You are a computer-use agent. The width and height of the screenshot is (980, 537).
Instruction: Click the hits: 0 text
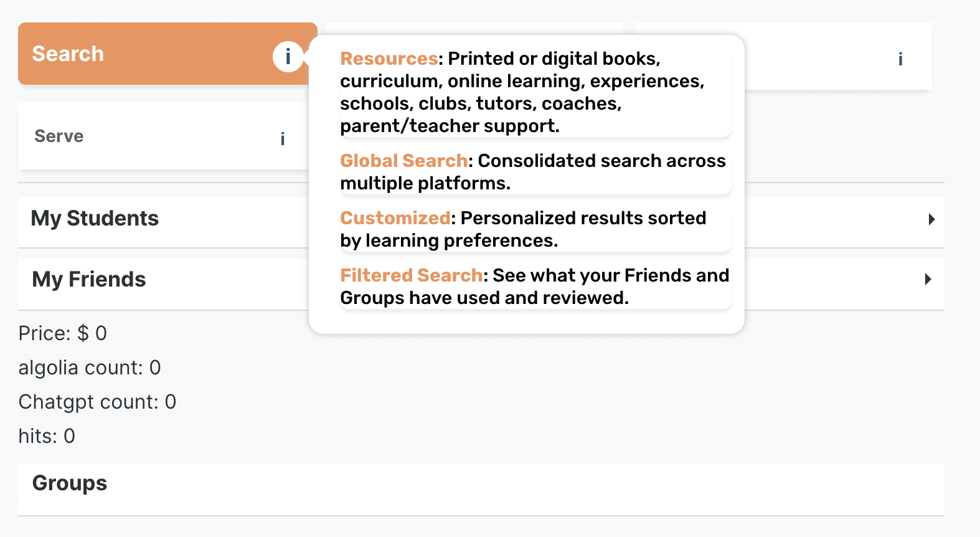pyautogui.click(x=47, y=437)
